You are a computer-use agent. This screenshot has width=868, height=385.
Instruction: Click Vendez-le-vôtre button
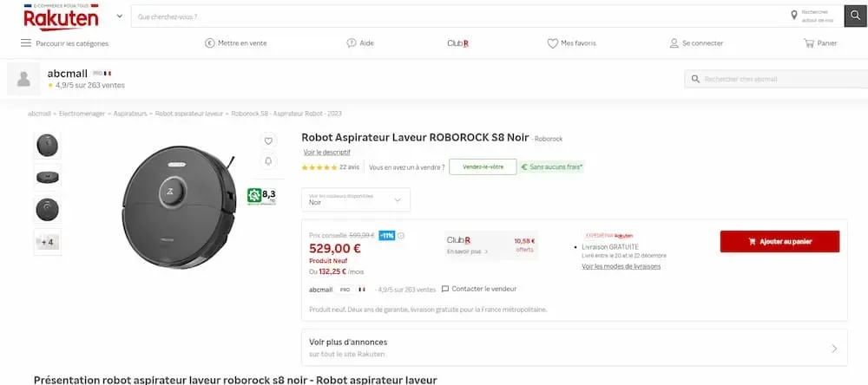(483, 166)
